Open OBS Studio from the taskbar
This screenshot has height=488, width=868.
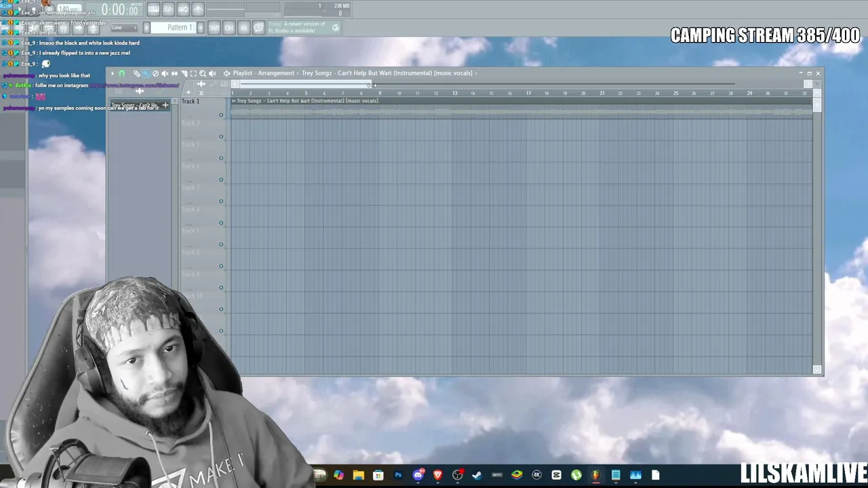(x=458, y=475)
